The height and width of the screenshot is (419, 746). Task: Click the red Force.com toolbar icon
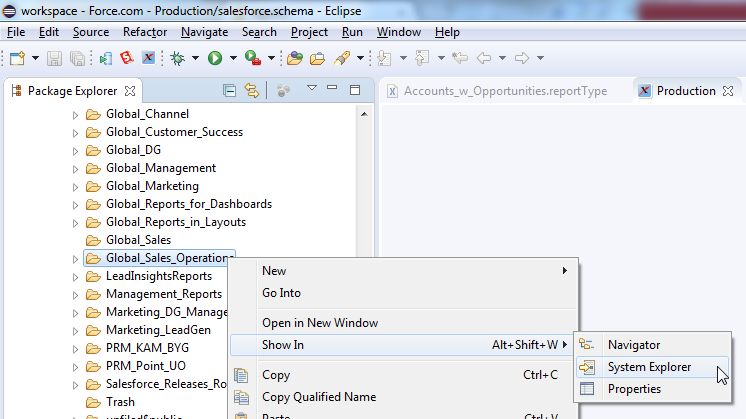(x=127, y=58)
